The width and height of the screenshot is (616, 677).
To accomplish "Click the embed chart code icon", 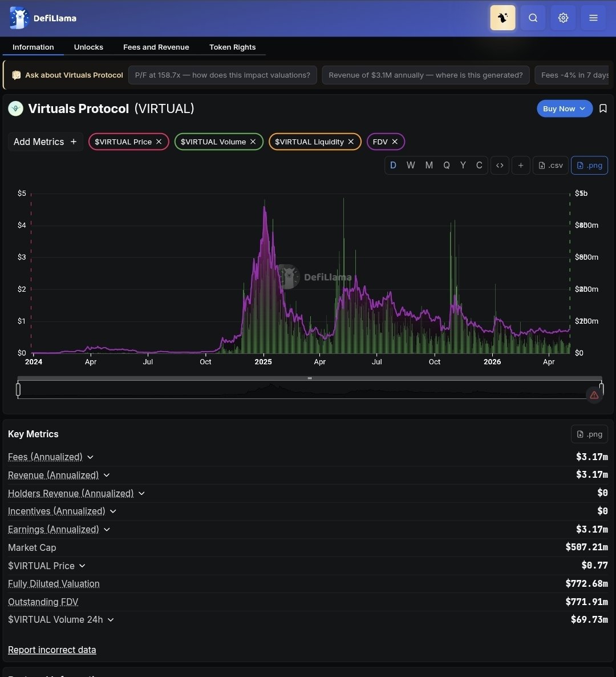I will coord(500,166).
